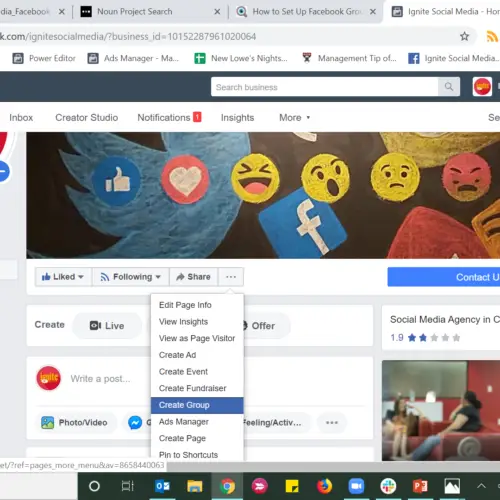Close the Noun Project Search tab
The height and width of the screenshot is (500, 500).
217,12
